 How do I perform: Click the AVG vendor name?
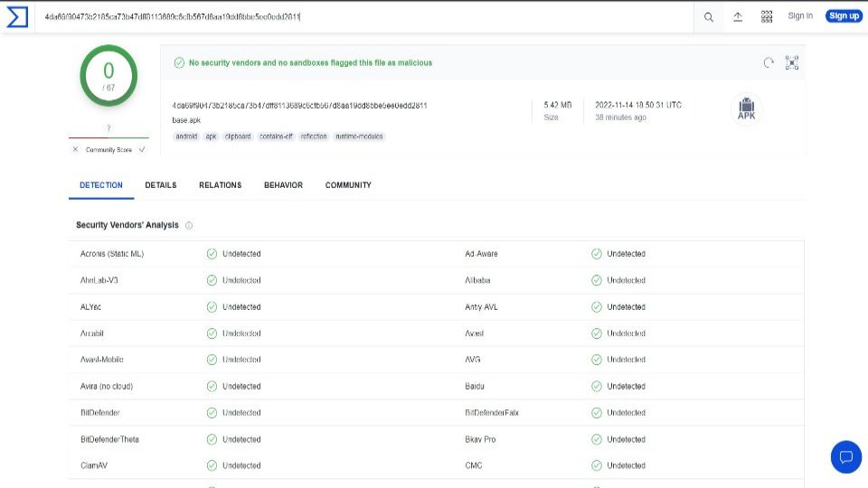473,359
